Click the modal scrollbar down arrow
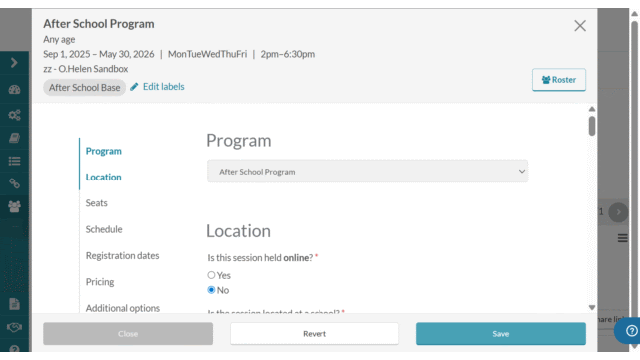Screen dimensions: 640x360 coord(592,307)
